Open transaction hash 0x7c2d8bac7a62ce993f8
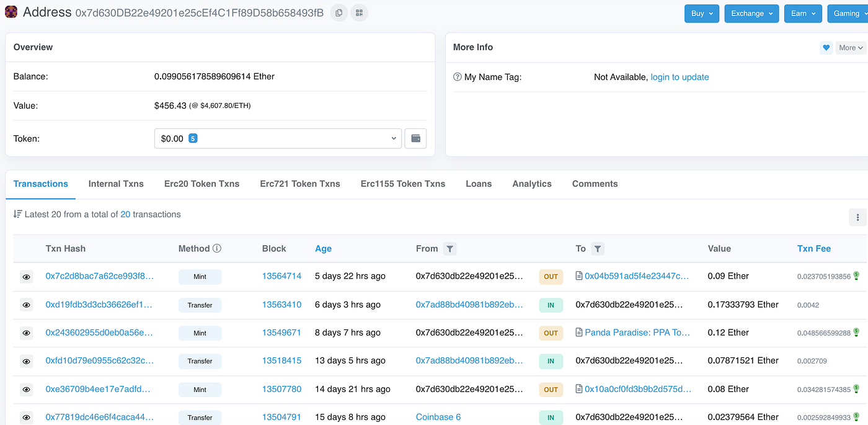Image resolution: width=868 pixels, height=425 pixels. [x=99, y=276]
